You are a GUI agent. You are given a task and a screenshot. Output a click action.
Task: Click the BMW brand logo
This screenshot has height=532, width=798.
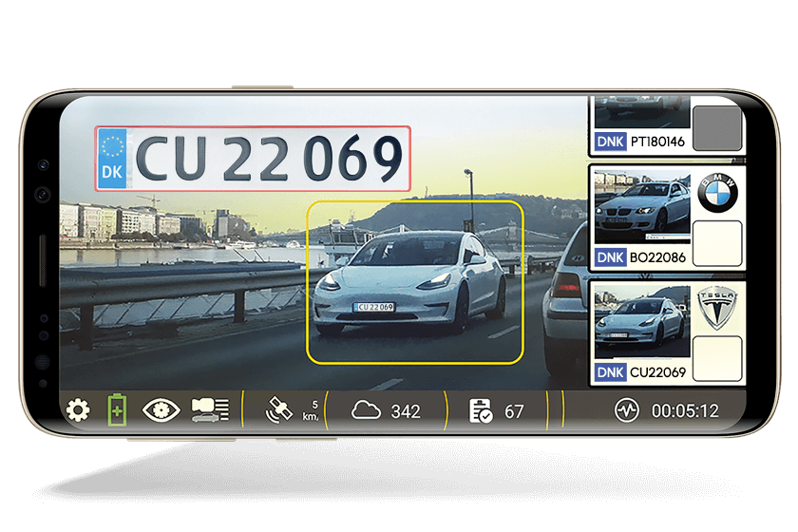pos(717,195)
